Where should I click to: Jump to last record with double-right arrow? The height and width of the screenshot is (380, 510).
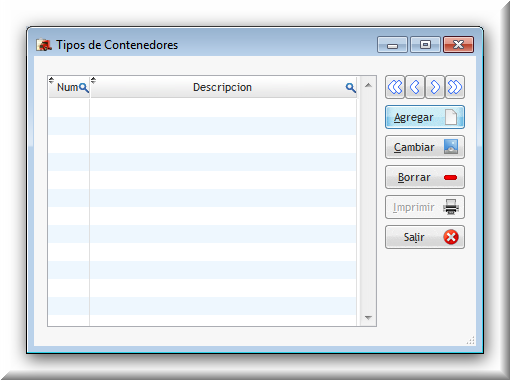(x=455, y=87)
